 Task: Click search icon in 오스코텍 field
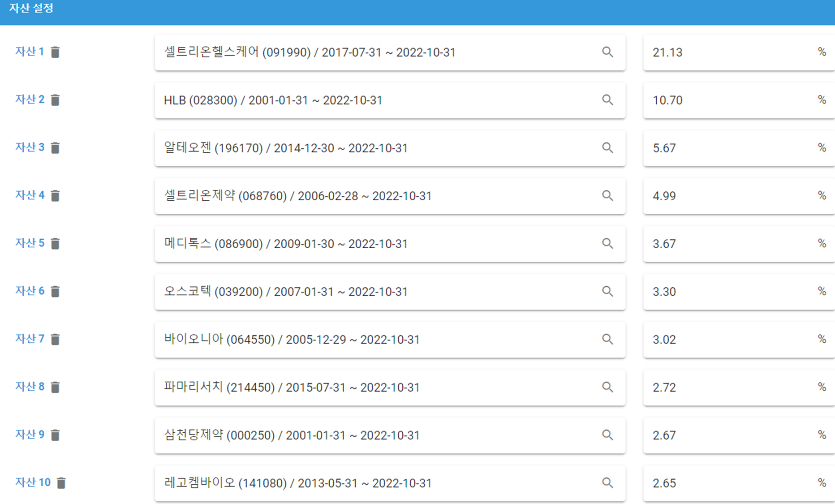tap(607, 292)
